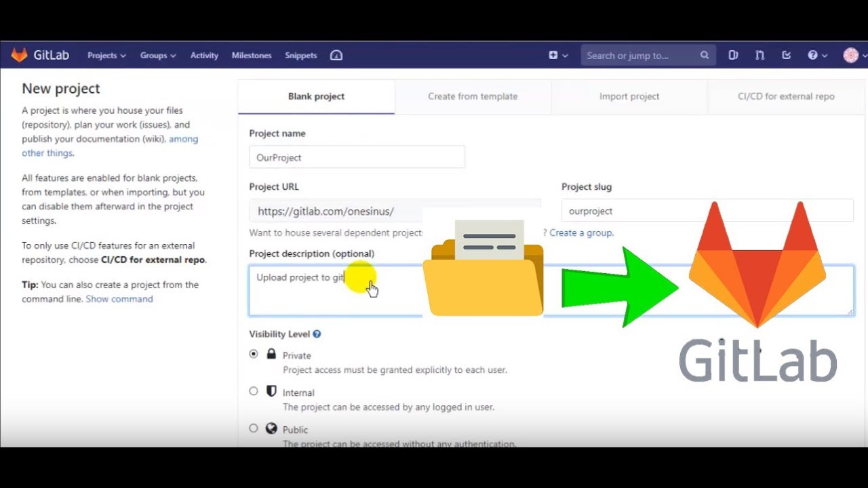The width and height of the screenshot is (868, 488).
Task: Click the Project slug field
Action: pos(707,211)
